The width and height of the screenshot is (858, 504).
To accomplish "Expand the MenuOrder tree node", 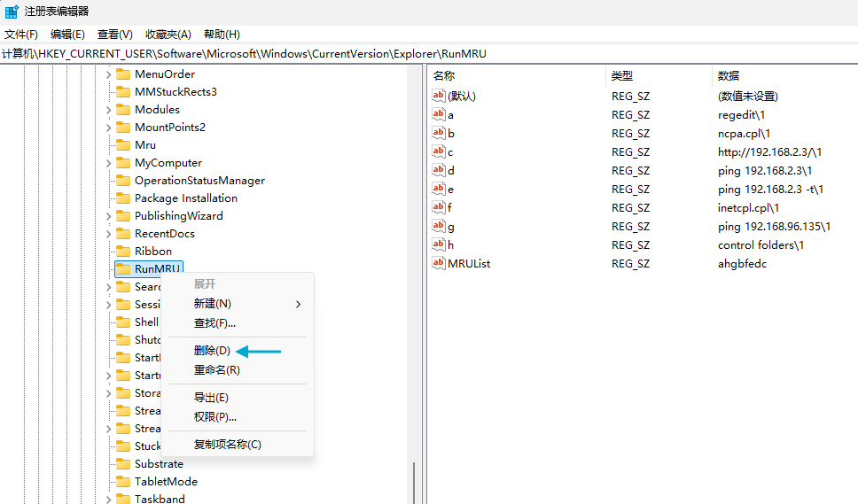I will coord(108,74).
